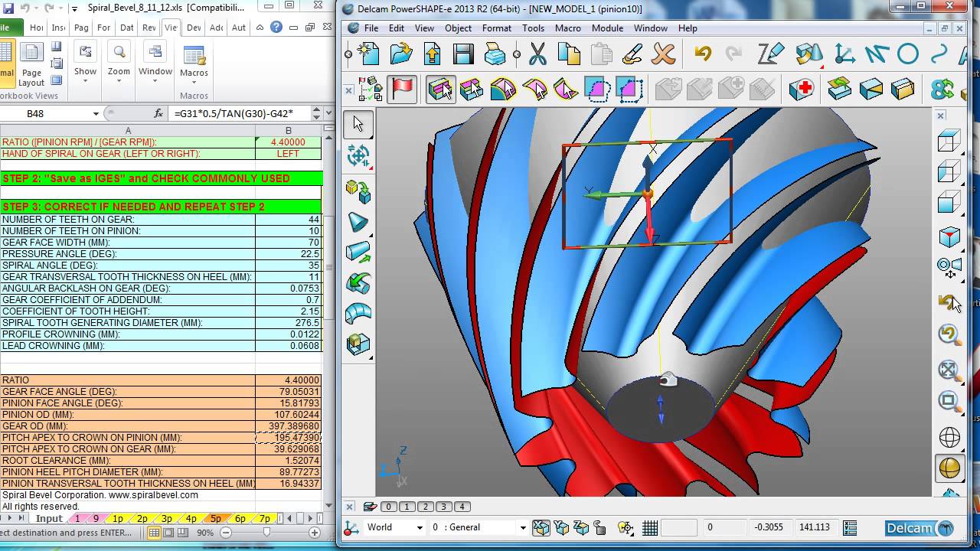Select the LEFT hand of spiral cell
This screenshot has width=980, height=551.
pos(289,154)
